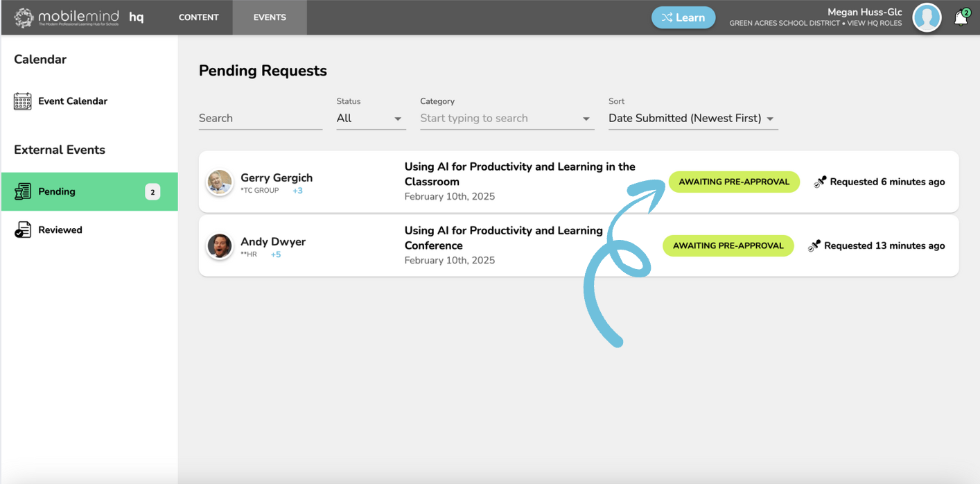The image size is (980, 484).
Task: Expand the Category search dropdown
Action: [x=586, y=119]
